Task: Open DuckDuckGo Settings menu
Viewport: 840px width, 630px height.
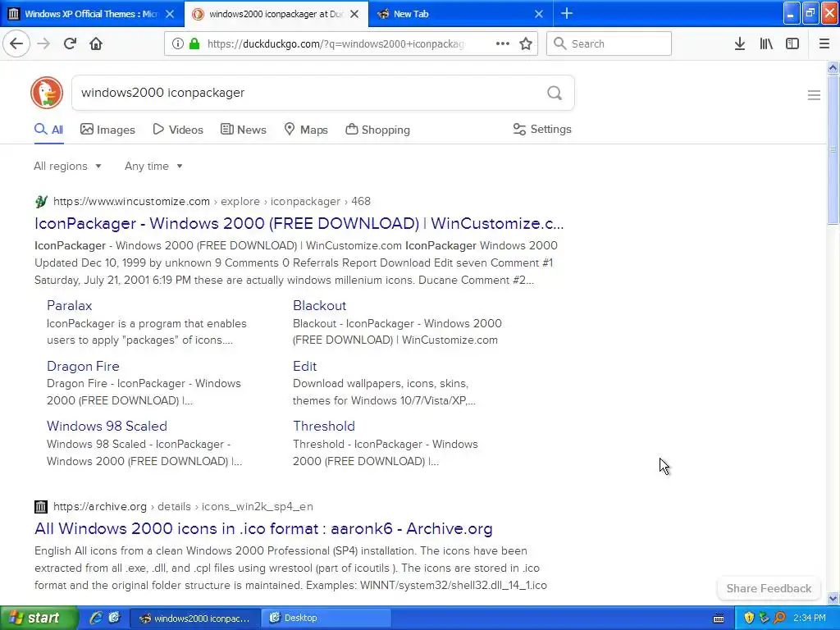Action: [542, 129]
